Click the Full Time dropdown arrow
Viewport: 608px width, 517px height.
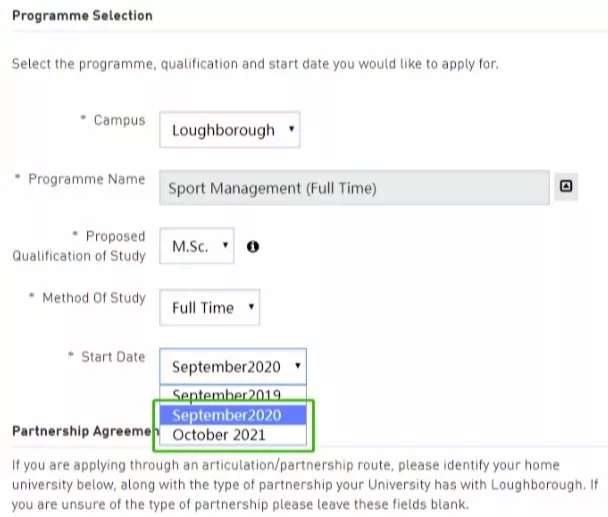251,306
